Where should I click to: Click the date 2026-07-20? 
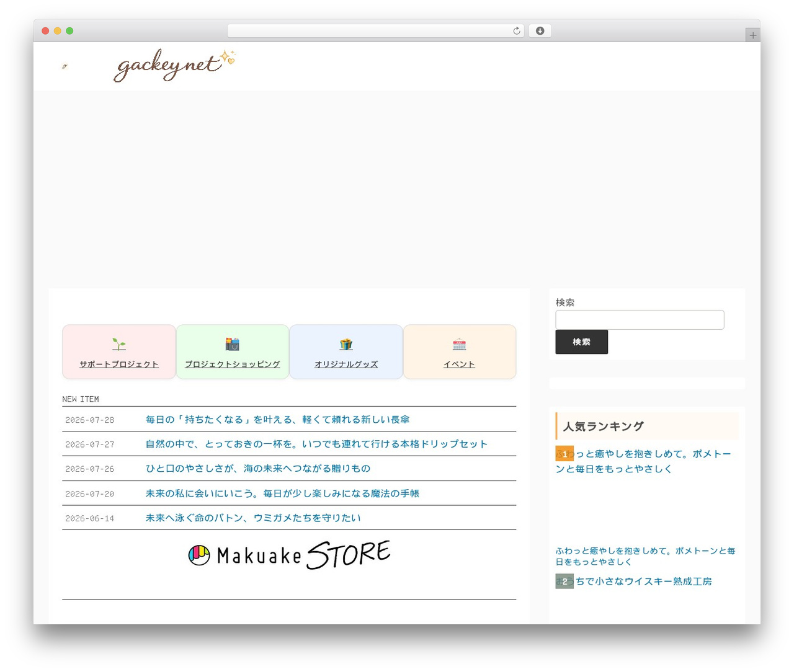point(90,494)
